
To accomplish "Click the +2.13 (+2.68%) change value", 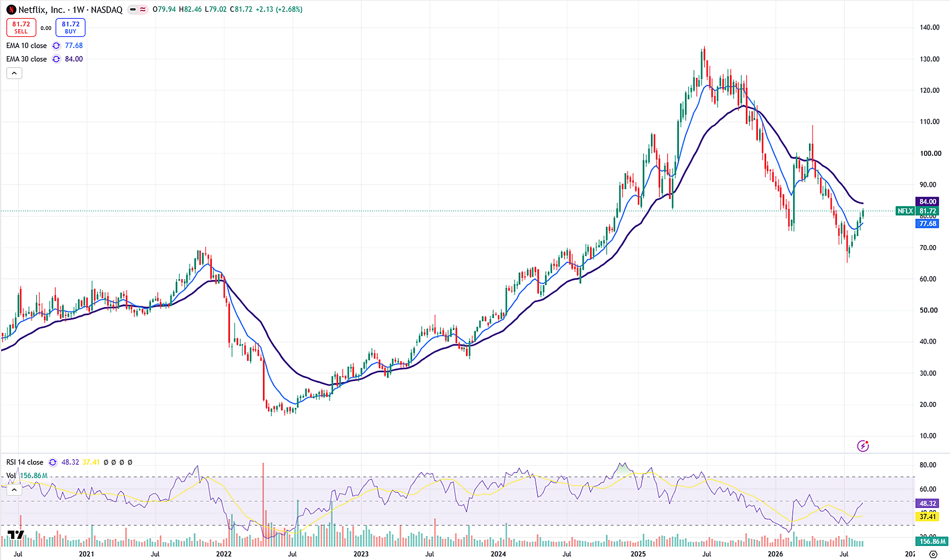I will pos(279,9).
